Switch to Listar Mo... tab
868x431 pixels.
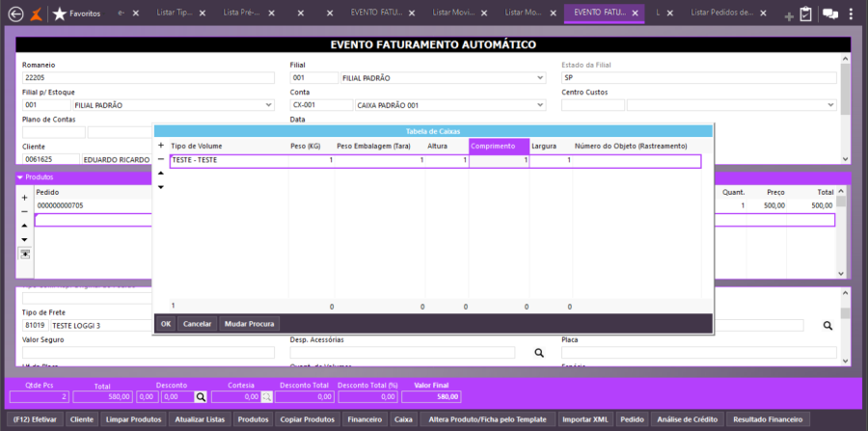click(x=522, y=13)
